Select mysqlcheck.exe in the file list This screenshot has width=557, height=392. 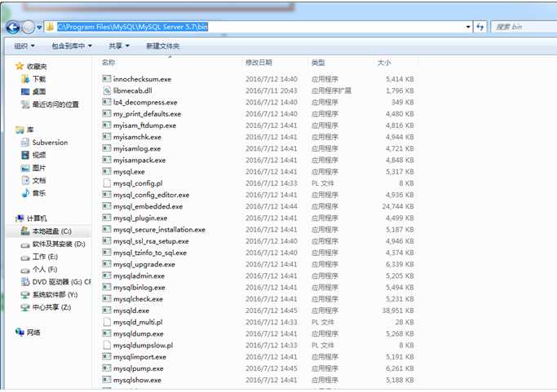138,299
